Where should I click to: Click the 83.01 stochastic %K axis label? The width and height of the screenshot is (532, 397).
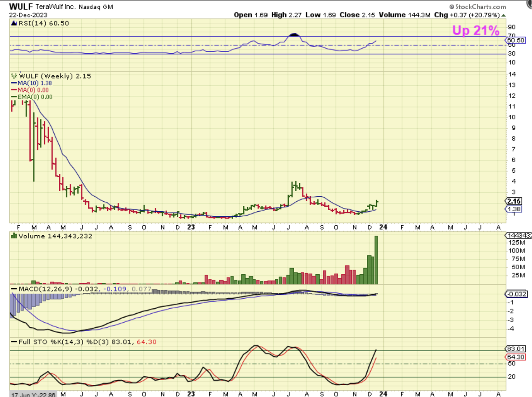pyautogui.click(x=514, y=349)
